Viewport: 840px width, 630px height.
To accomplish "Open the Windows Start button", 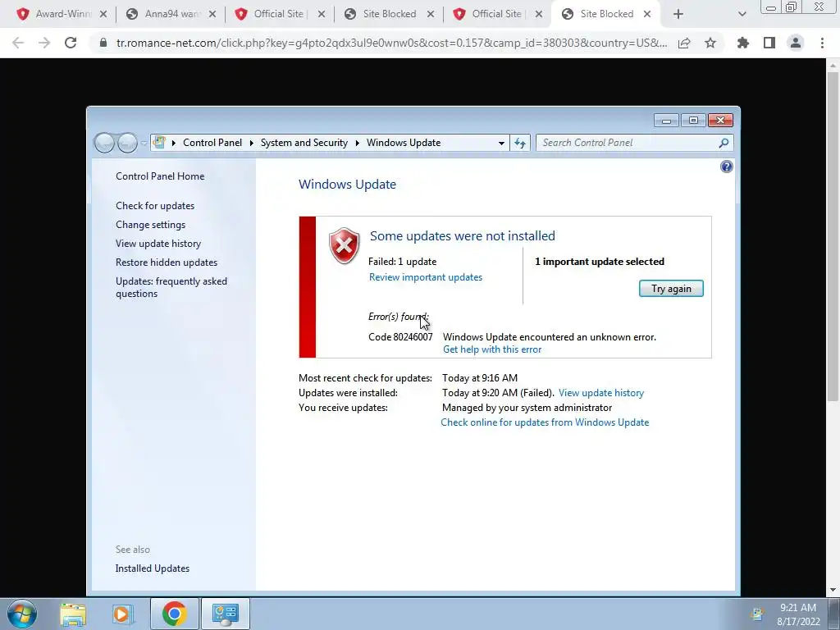I will [21, 614].
